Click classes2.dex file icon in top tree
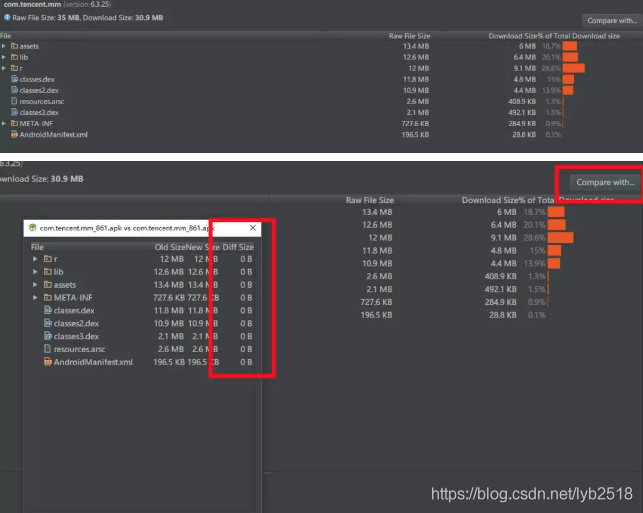This screenshot has height=513, width=643. pyautogui.click(x=14, y=90)
